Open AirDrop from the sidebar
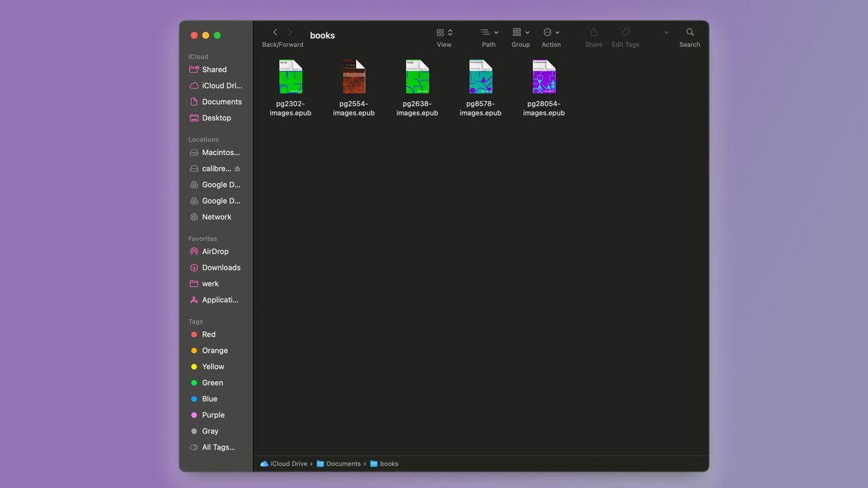Screen dimensions: 868x488 215,251
